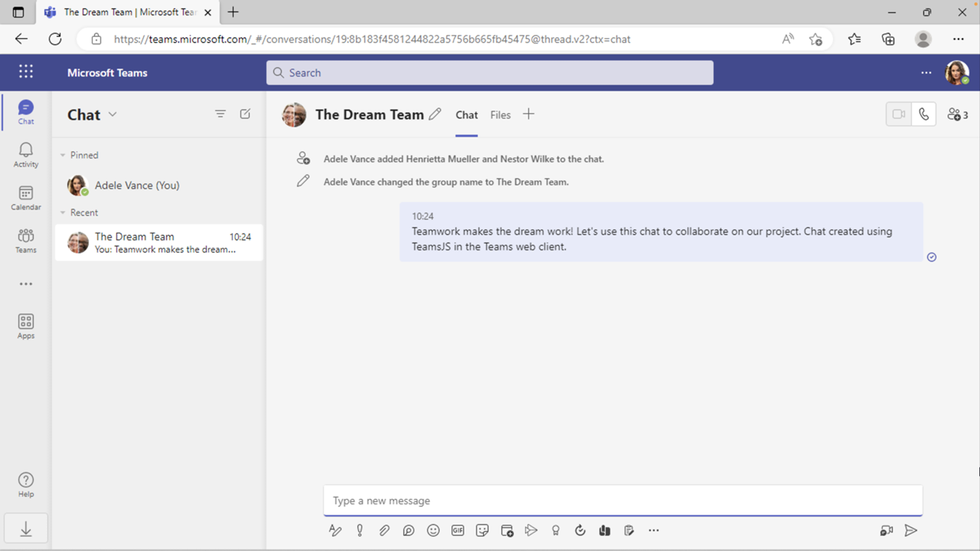Viewport: 980px width, 551px height.
Task: Open the Chat section in the sidebar
Action: [x=26, y=112]
